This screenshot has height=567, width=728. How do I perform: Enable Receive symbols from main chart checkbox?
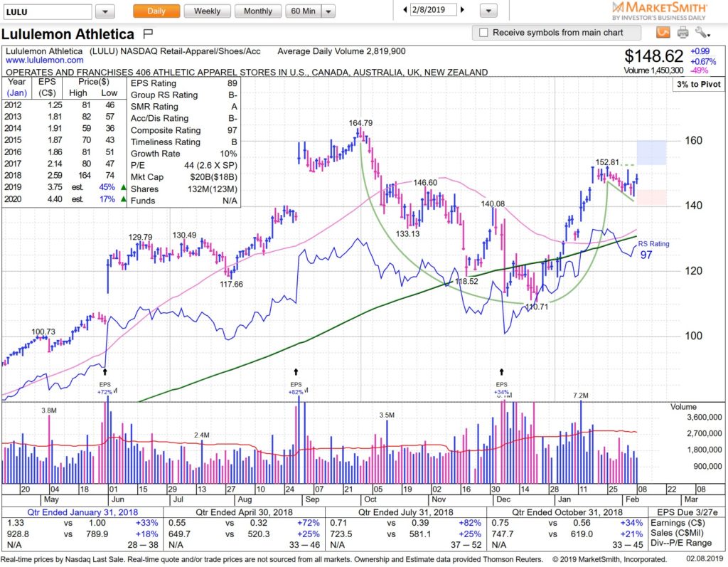[483, 33]
